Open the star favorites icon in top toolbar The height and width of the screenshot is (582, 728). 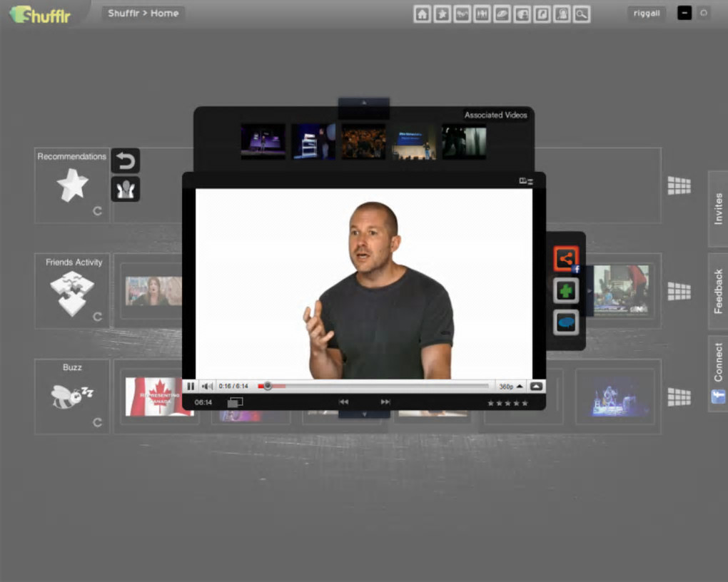pos(442,14)
